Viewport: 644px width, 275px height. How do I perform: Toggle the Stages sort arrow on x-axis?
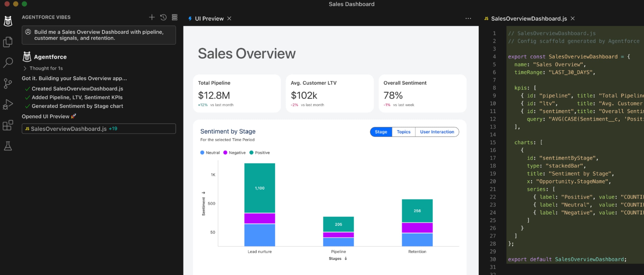[x=345, y=258]
